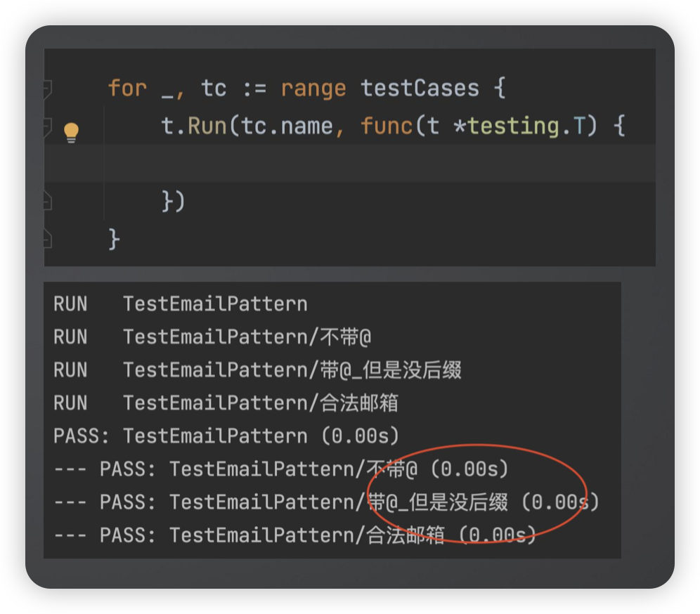Click the Run method name
Image resolution: width=700 pixels, height=614 pixels.
tap(207, 126)
